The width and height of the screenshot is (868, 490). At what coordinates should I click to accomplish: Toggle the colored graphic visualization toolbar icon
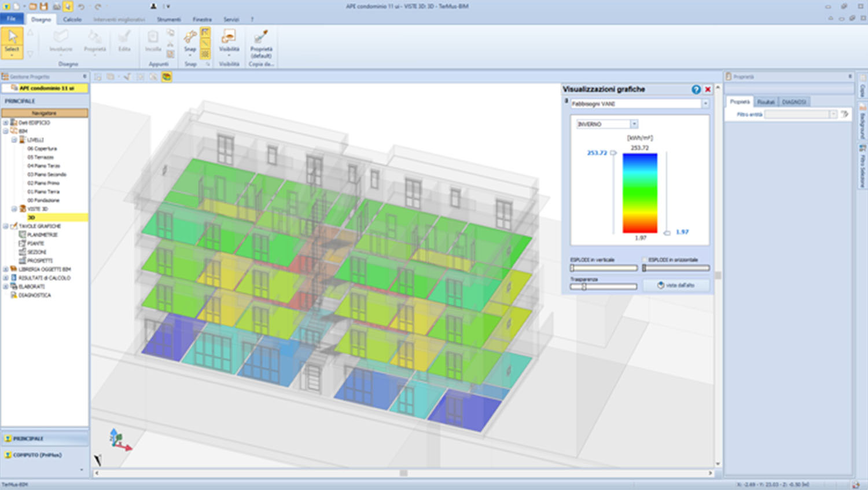[167, 76]
